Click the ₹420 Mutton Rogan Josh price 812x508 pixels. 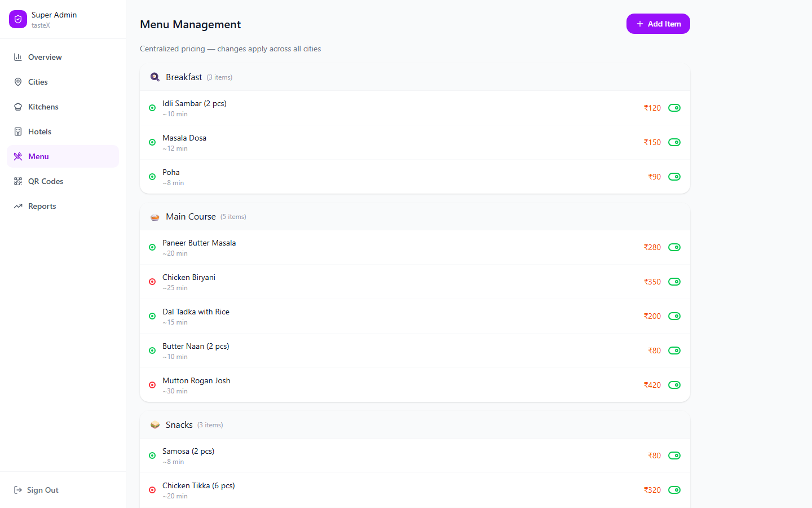(652, 385)
